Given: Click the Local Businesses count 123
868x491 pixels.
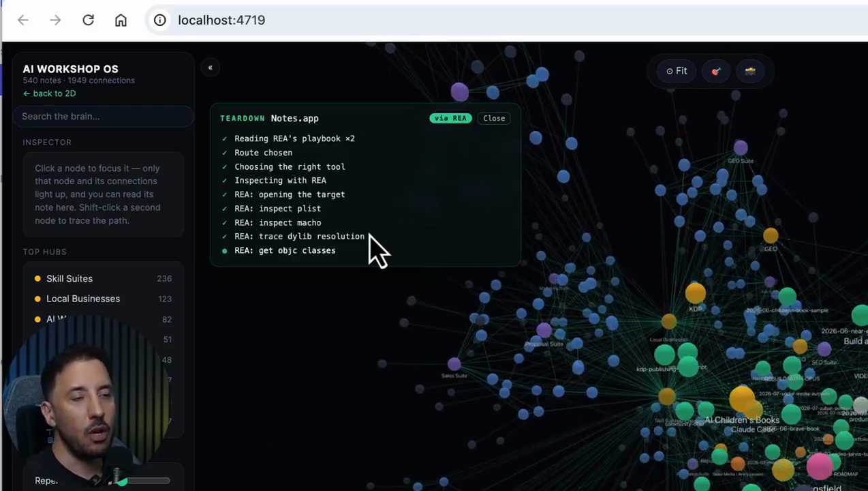Looking at the screenshot, I should (164, 299).
